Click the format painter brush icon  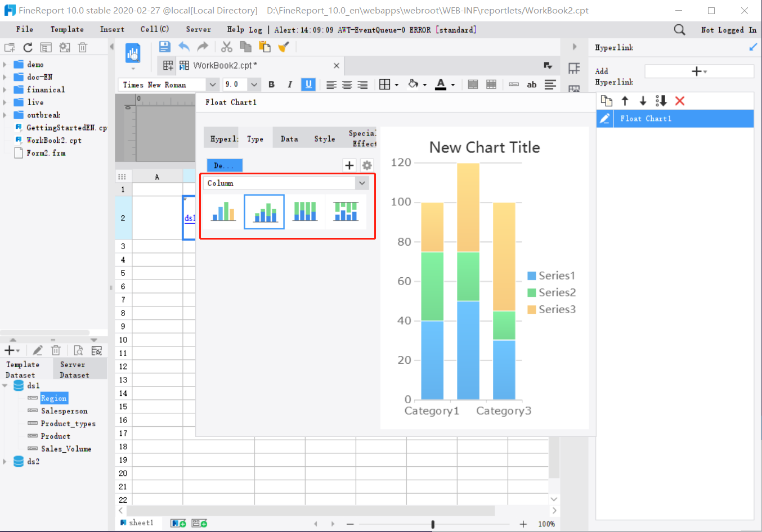point(284,47)
